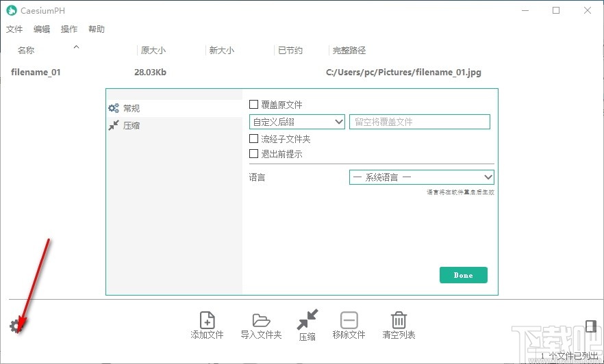The width and height of the screenshot is (604, 364).
Task: Sort by the 原大小 column header
Action: 153,51
